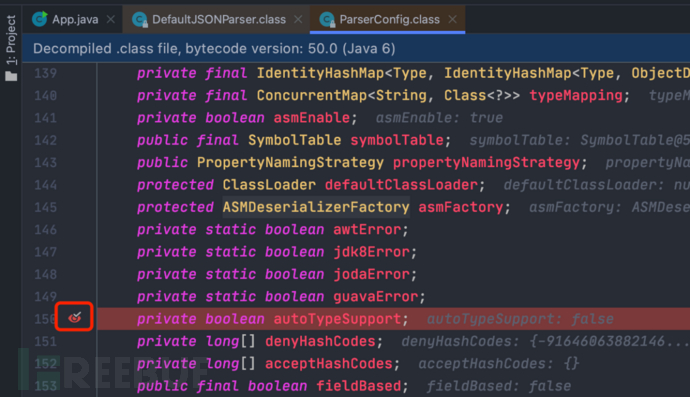This screenshot has width=690, height=397.
Task: Click the PropertyNamingStrategy type name
Action: pos(290,163)
